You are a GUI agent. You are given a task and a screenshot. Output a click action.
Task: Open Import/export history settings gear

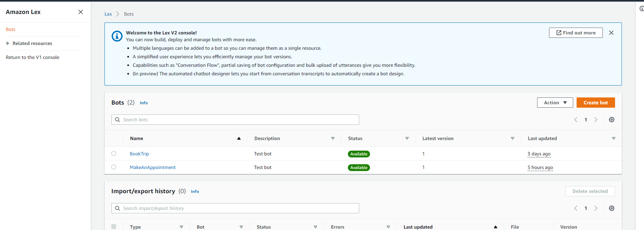pos(611,208)
